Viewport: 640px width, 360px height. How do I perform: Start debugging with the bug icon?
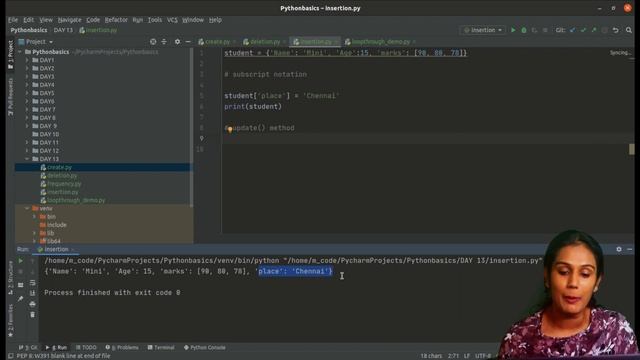click(x=524, y=30)
